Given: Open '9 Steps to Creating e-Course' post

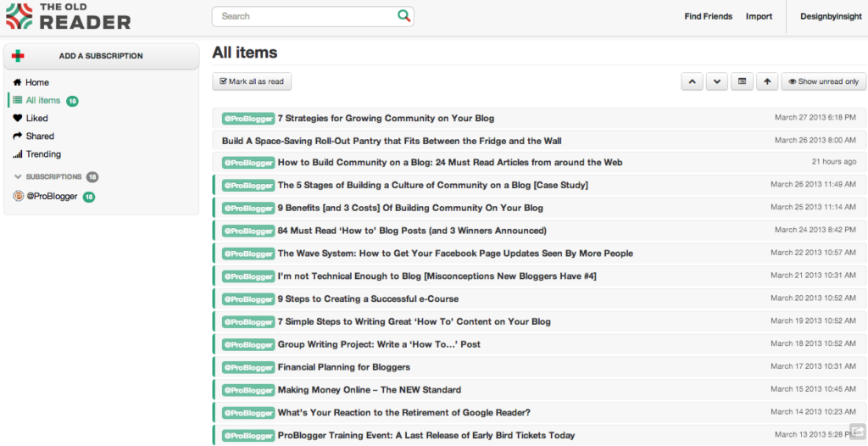Looking at the screenshot, I should coord(368,298).
